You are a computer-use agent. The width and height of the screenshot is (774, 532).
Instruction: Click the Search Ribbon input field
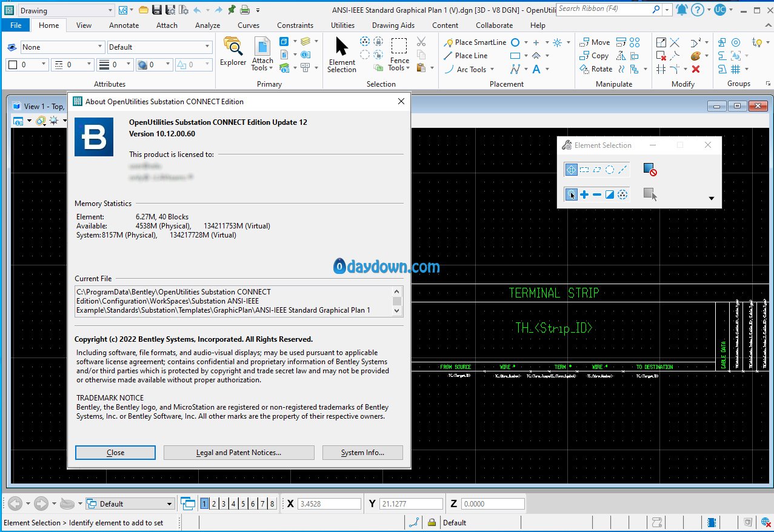click(602, 9)
